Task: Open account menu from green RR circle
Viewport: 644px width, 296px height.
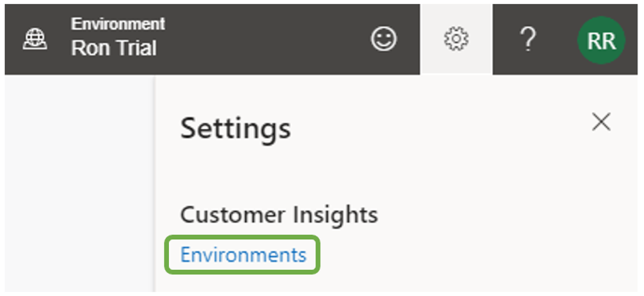Action: point(601,40)
